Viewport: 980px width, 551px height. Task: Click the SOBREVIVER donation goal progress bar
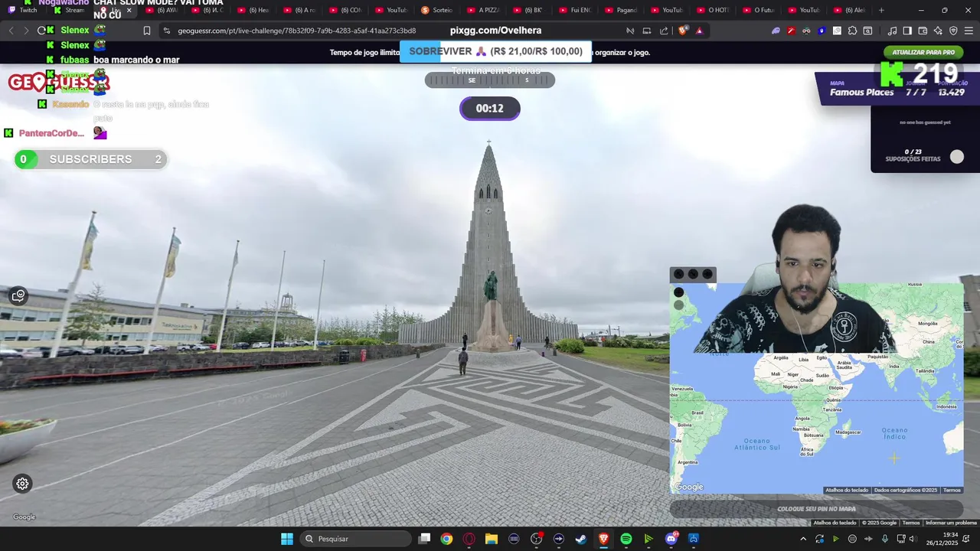click(495, 51)
